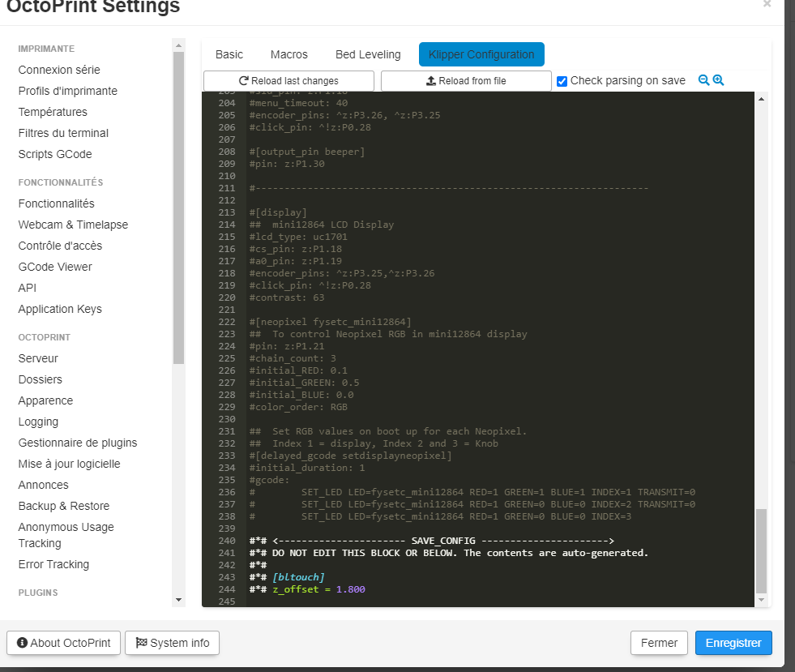
Task: Toggle Check parsing on save checkbox
Action: [x=562, y=81]
